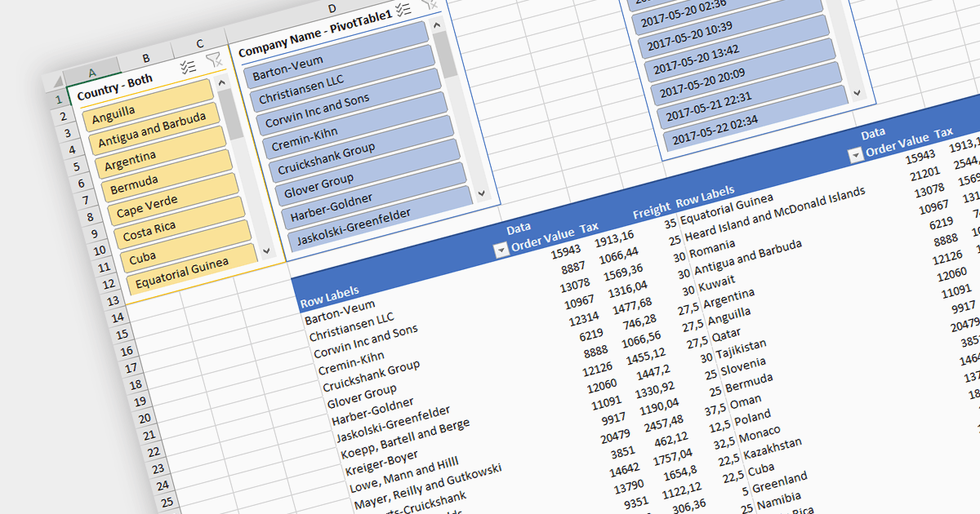The image size is (980, 514).
Task: Open filter dropdown beside Barton-Veum pivot's Order Value
Action: tap(501, 251)
